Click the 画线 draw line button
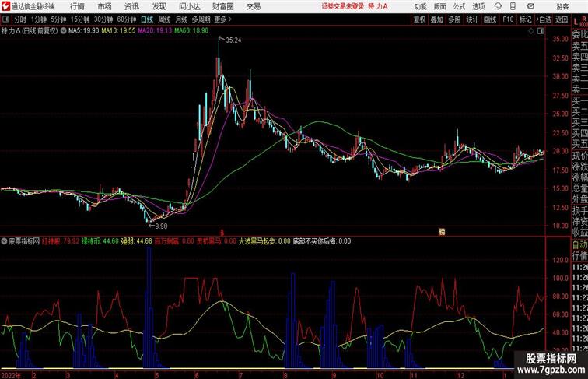This screenshot has width=588, height=379. pyautogui.click(x=490, y=19)
